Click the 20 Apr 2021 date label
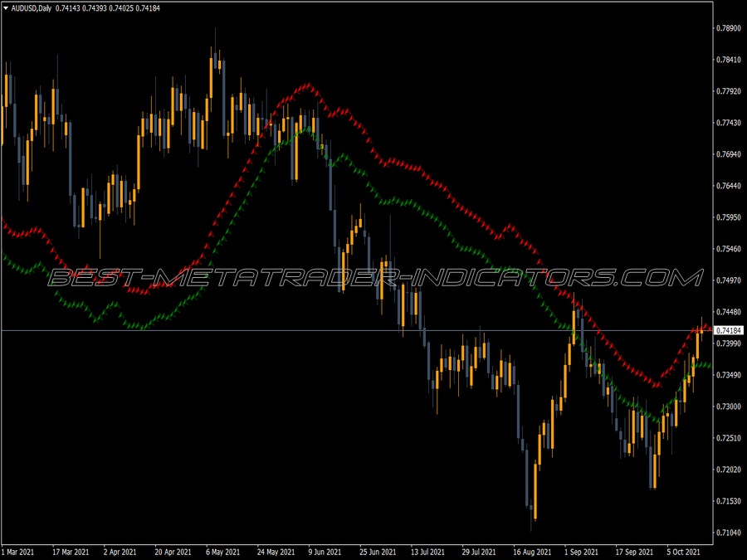Viewport: 747px width, 560px height. [173, 552]
